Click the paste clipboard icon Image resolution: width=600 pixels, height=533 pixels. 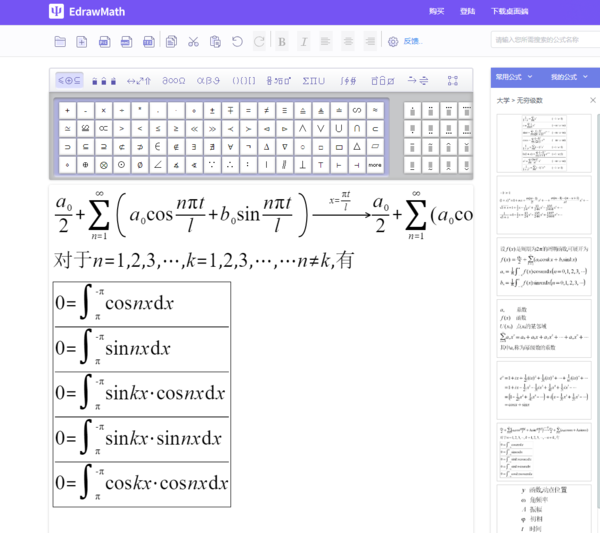tap(215, 41)
